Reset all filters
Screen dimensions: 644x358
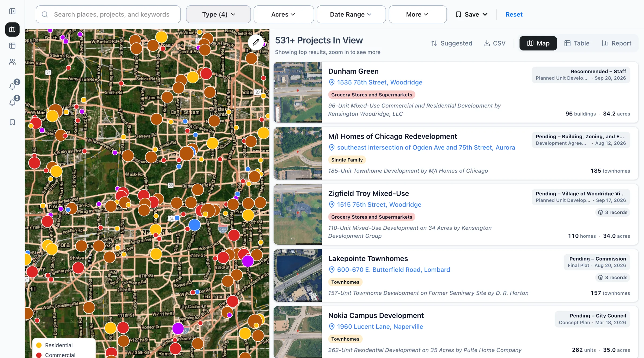pyautogui.click(x=514, y=14)
